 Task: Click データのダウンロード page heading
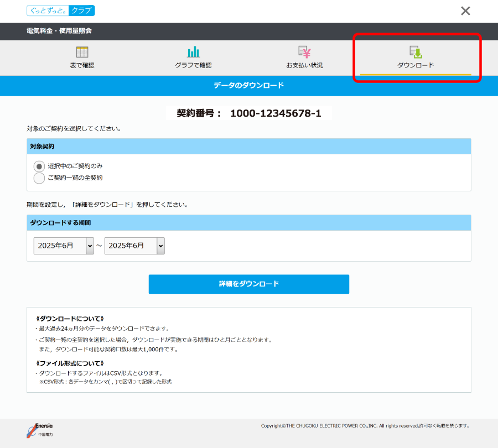(248, 85)
